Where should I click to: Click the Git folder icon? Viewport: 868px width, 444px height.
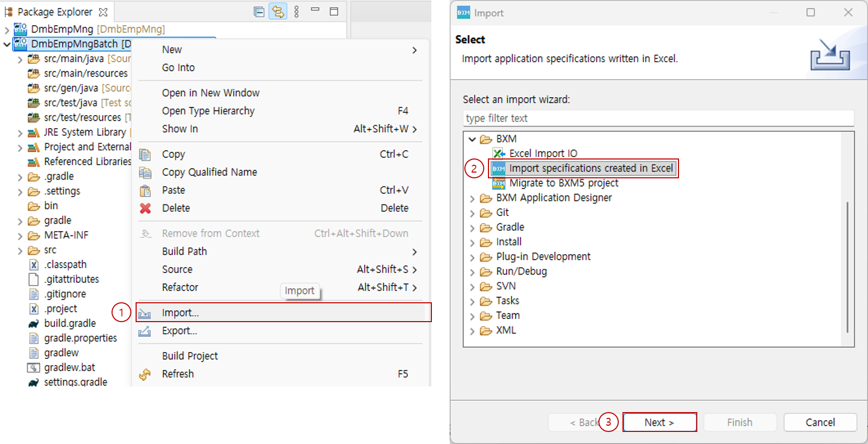(486, 213)
